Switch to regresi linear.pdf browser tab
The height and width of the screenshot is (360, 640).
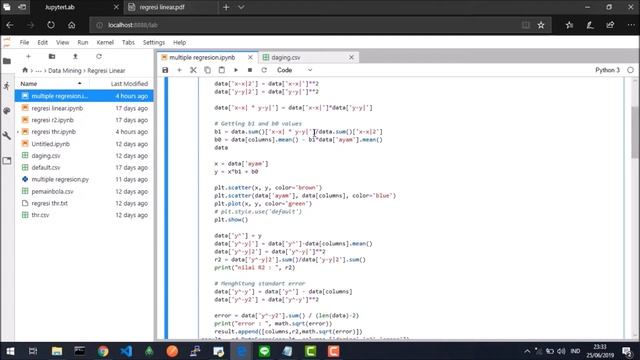pos(170,7)
